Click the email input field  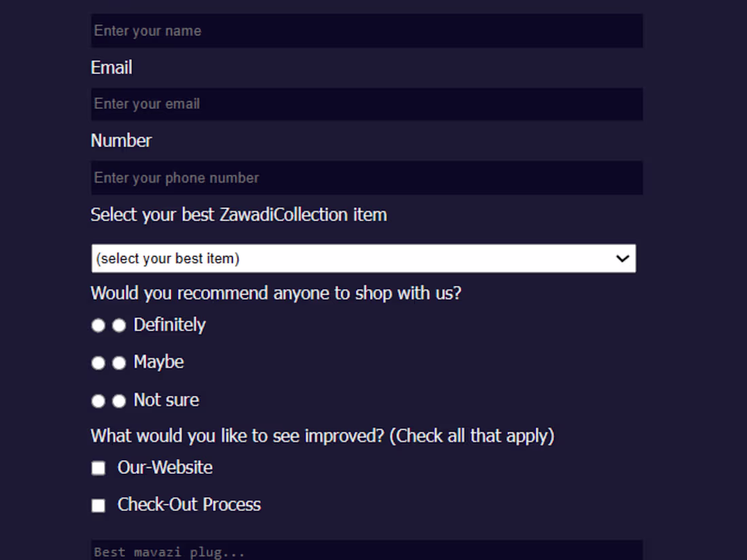click(x=367, y=103)
